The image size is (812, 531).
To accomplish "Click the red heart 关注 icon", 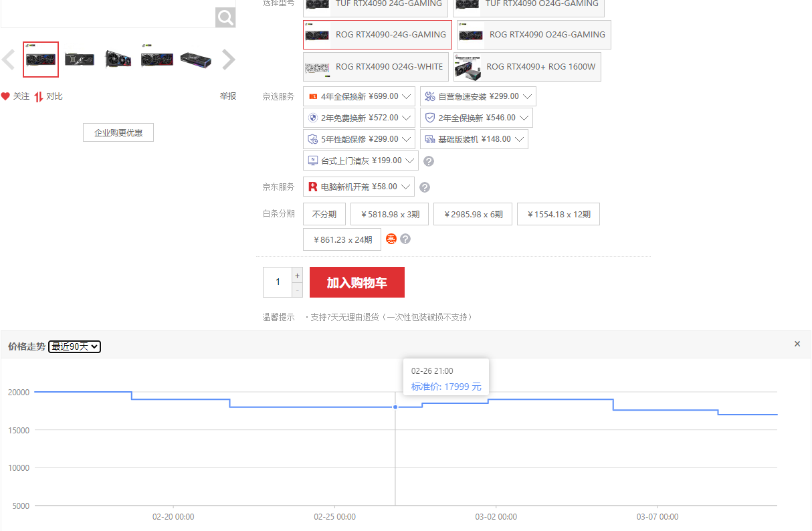I will [5, 96].
